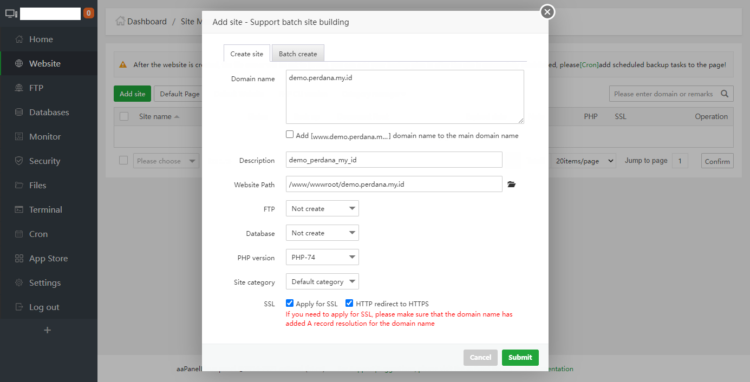The width and height of the screenshot is (750, 382).
Task: Click the SSL column header
Action: (620, 116)
